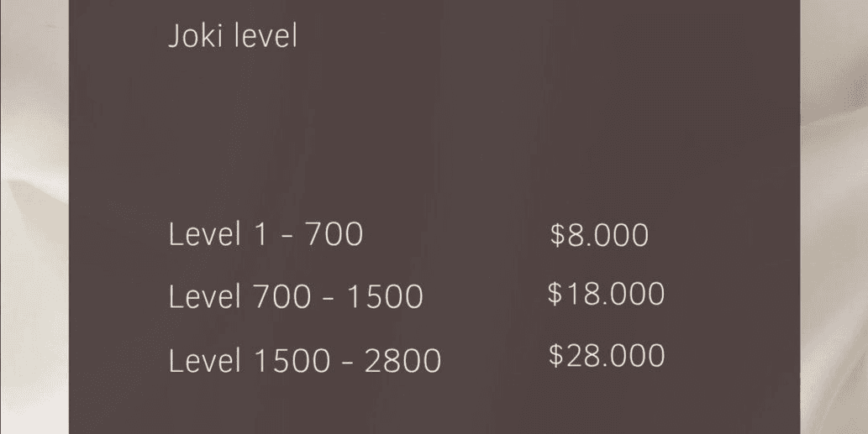Click "700" in the Level 700 - 1500 row
The image size is (868, 434).
tap(282, 296)
